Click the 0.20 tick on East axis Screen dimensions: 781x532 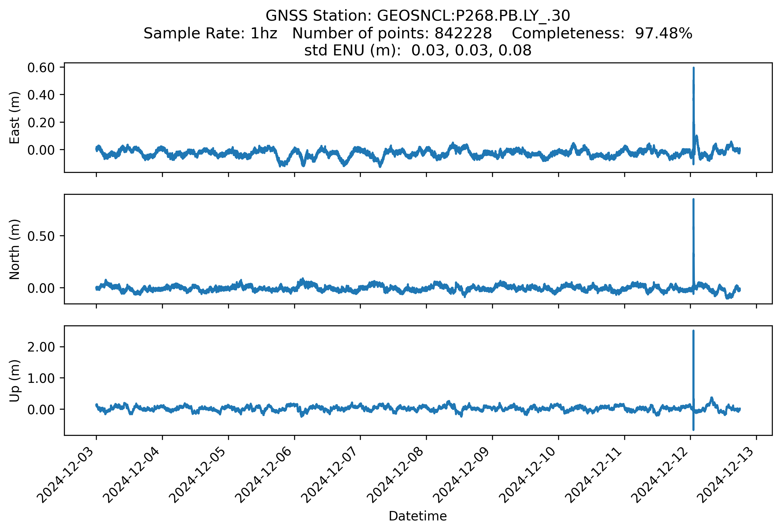pos(41,123)
